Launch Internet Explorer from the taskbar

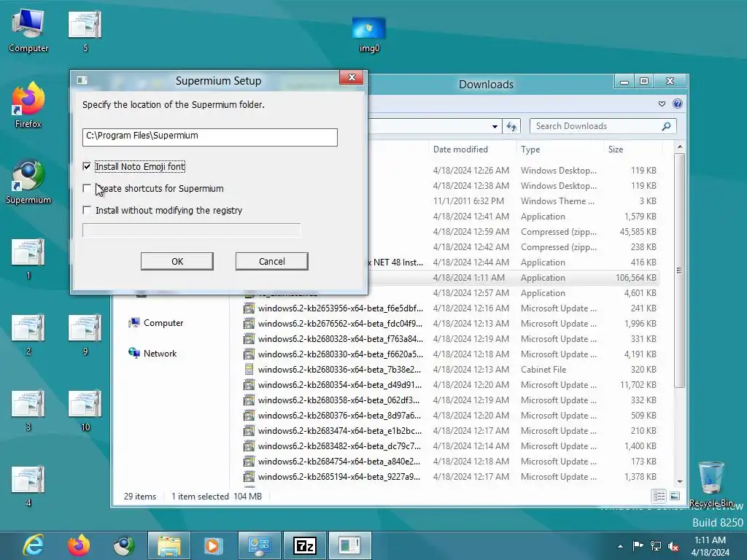34,545
